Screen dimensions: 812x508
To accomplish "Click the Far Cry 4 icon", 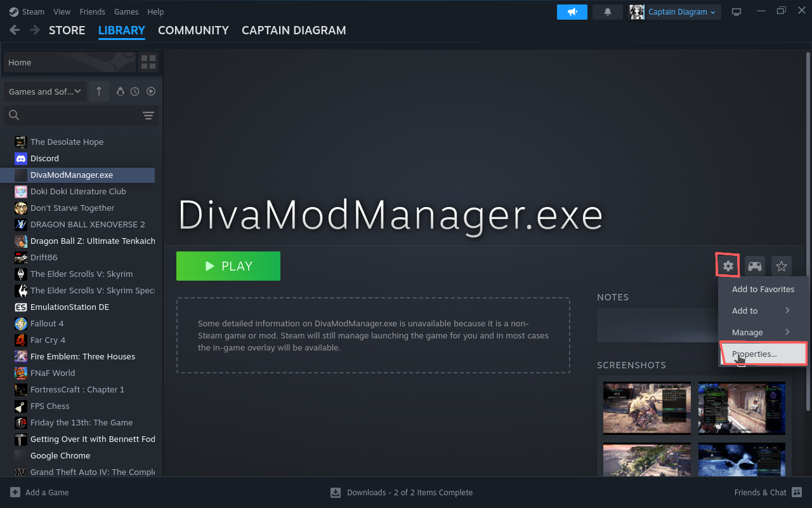I will click(20, 340).
